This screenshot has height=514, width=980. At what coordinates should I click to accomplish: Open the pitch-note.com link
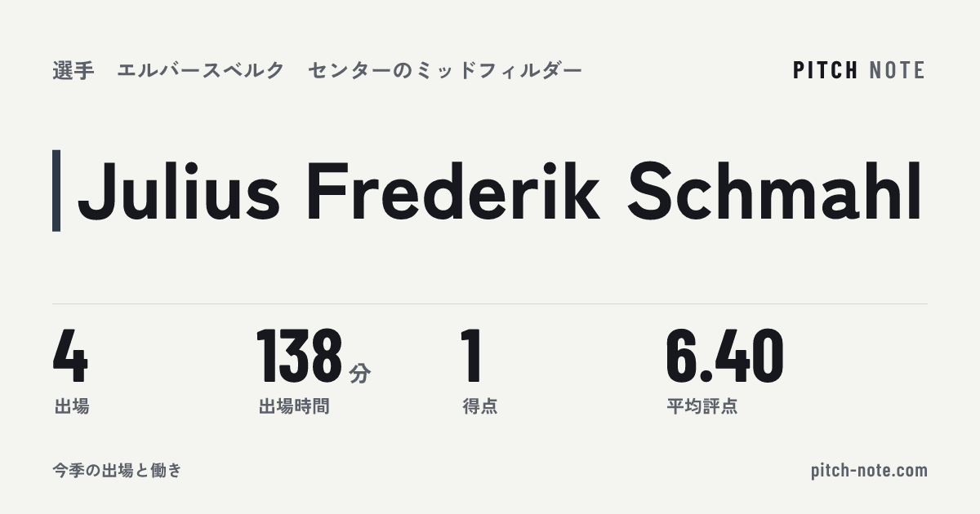pyautogui.click(x=869, y=471)
